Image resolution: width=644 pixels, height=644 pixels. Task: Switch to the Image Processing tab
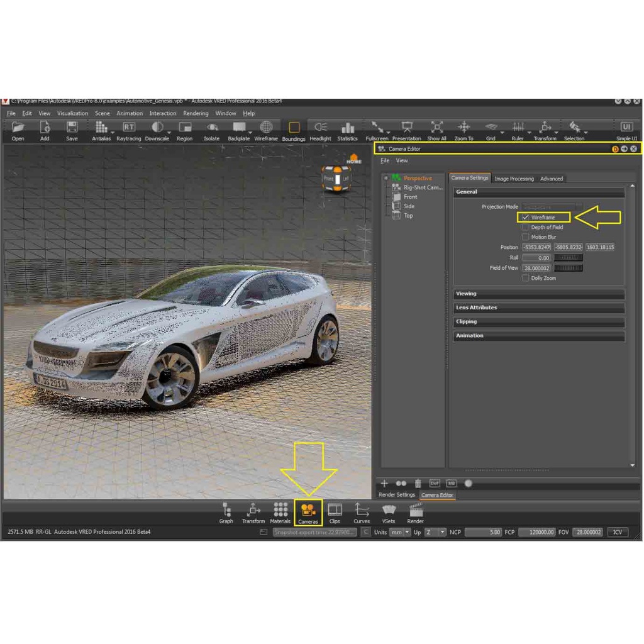coord(514,179)
